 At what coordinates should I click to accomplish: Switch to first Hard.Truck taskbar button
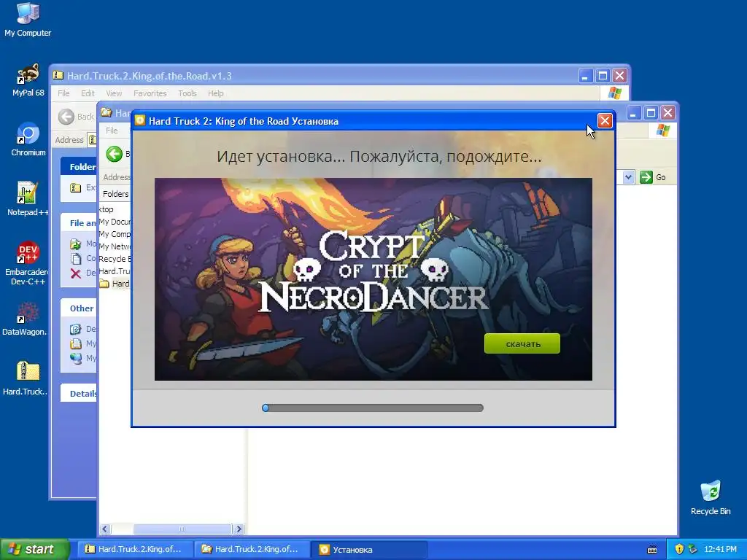134,549
